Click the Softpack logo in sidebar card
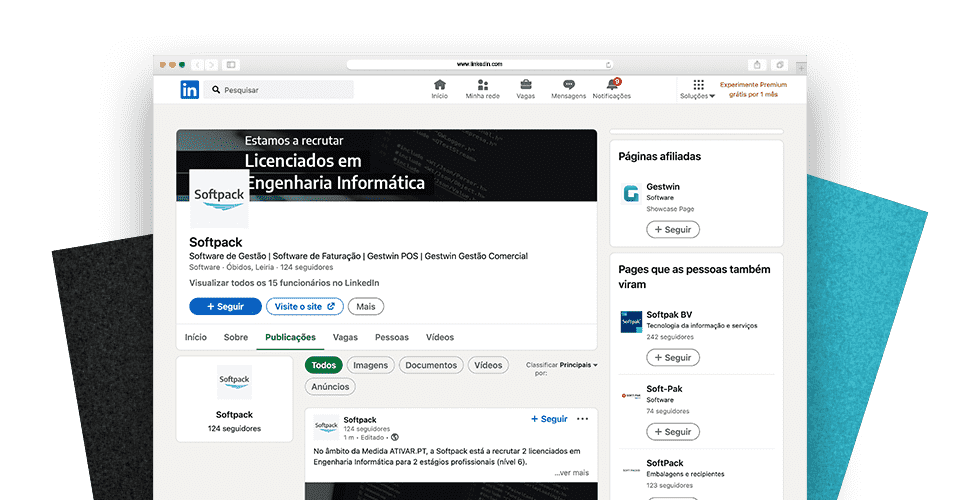The height and width of the screenshot is (500, 960). click(234, 382)
